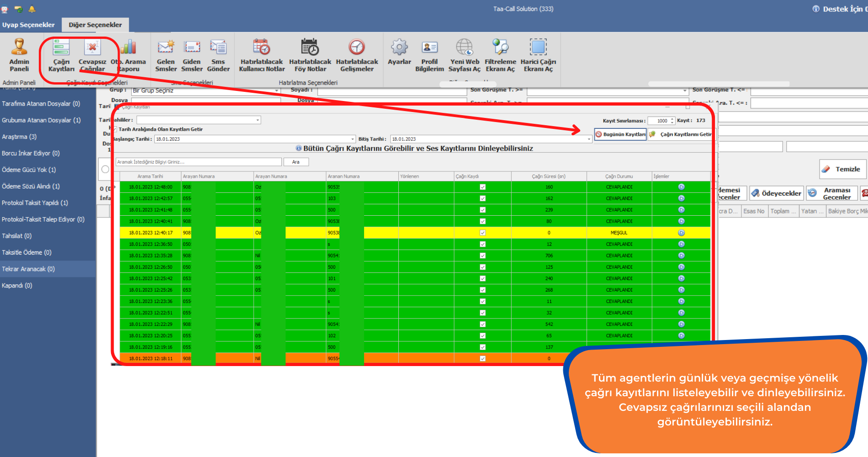Open Hatırlatılacak Kullanıcı Notlar

pos(262,55)
